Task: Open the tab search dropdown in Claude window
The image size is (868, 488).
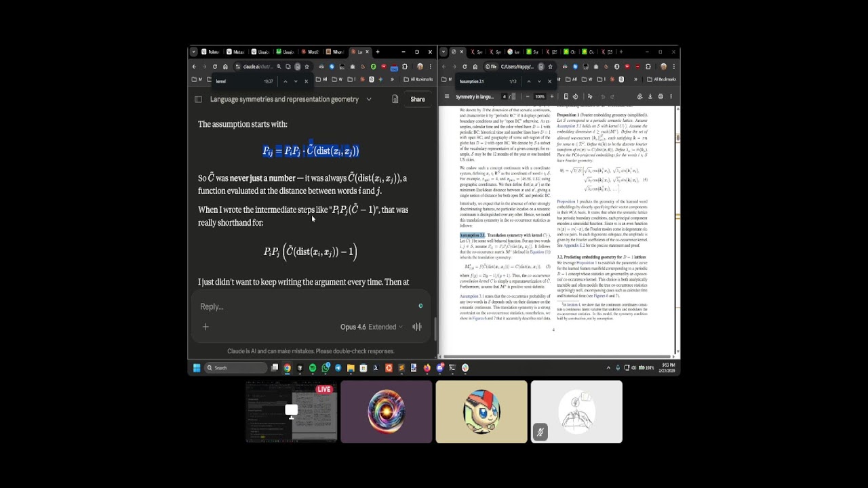Action: pos(193,52)
